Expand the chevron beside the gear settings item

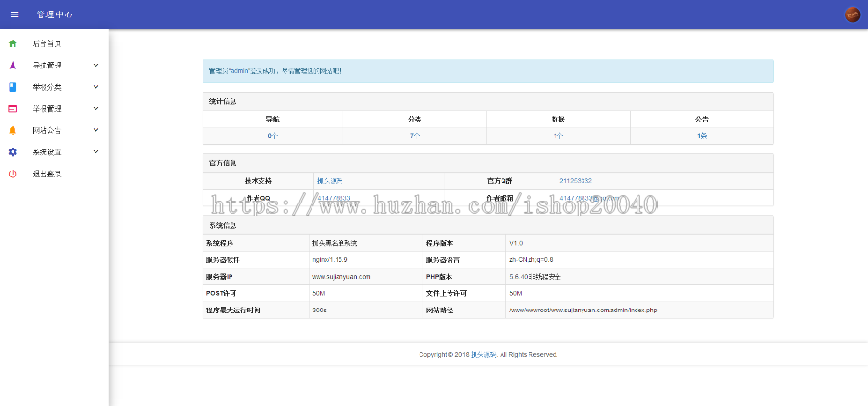(x=95, y=152)
